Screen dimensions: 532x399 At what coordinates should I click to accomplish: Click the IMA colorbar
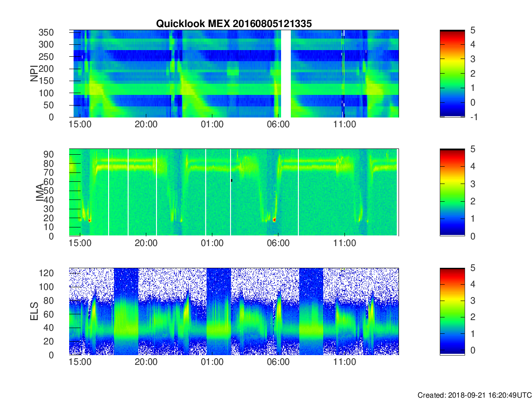pyautogui.click(x=452, y=192)
